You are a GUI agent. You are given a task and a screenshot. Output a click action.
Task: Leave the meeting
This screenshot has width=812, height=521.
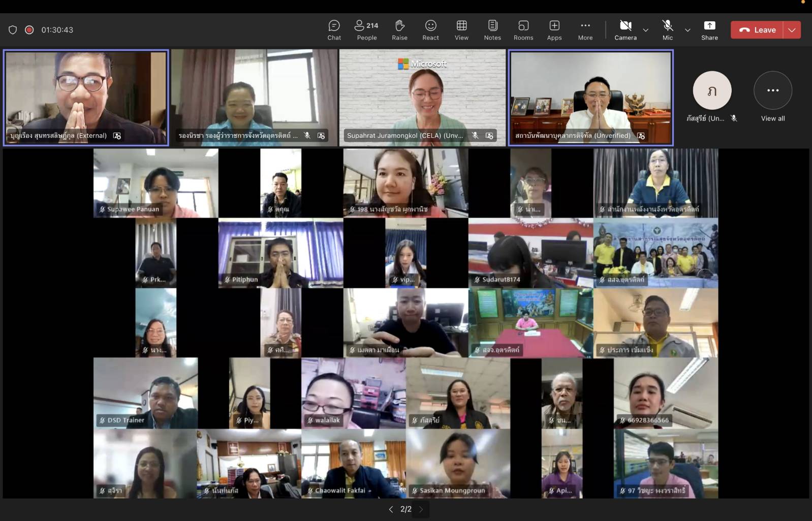coord(757,30)
